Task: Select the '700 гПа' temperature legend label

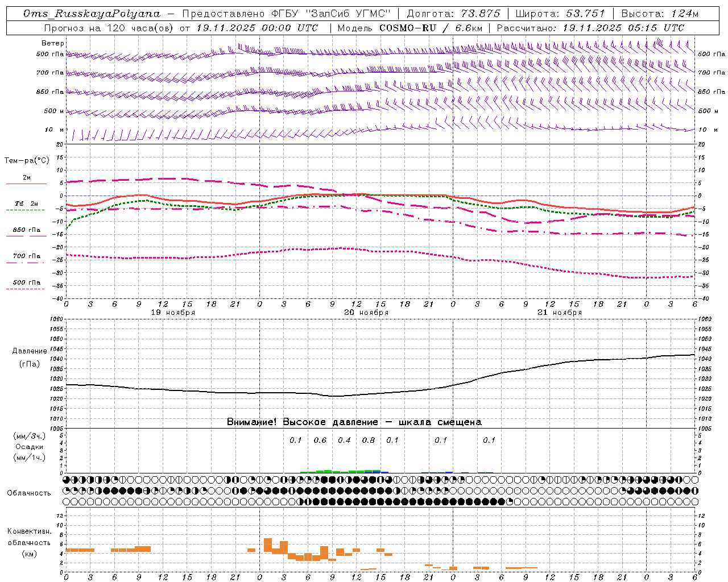Action: (27, 256)
